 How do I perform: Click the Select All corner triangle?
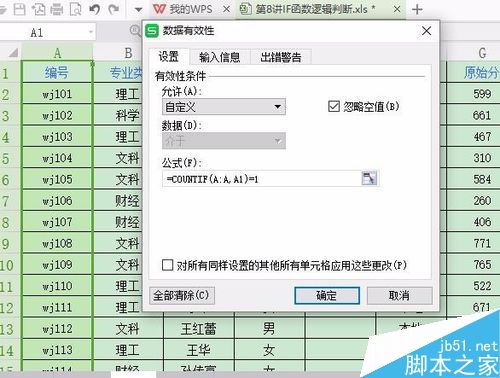[x=13, y=52]
